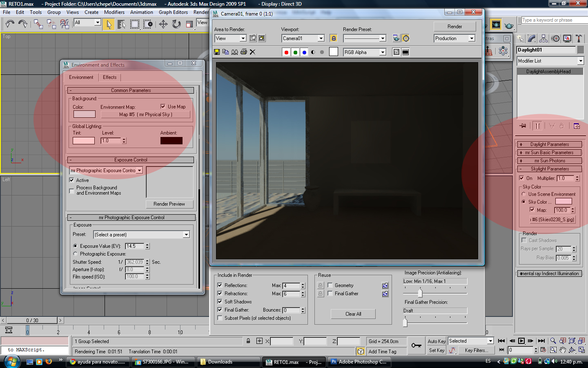Click the Redo arrow in main toolbar

point(23,24)
